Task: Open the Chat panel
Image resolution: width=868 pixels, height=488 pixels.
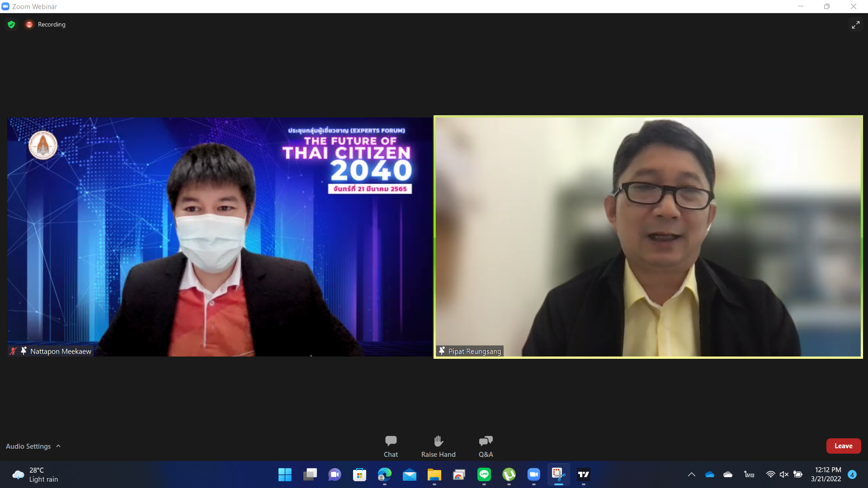Action: click(391, 446)
